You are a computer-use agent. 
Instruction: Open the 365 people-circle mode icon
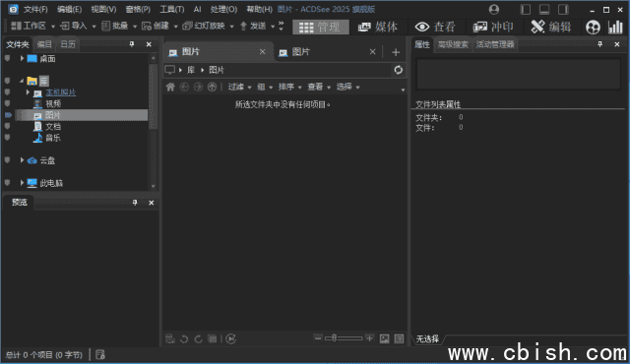(x=593, y=28)
